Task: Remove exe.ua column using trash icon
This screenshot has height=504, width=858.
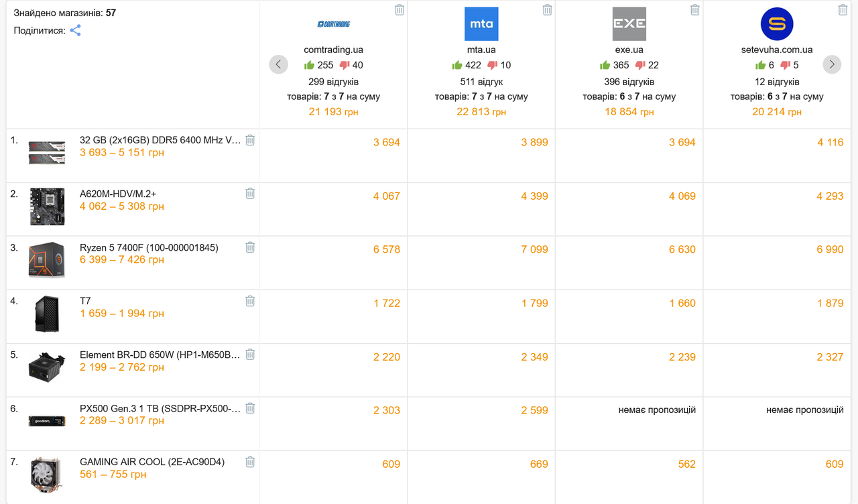Action: (695, 10)
